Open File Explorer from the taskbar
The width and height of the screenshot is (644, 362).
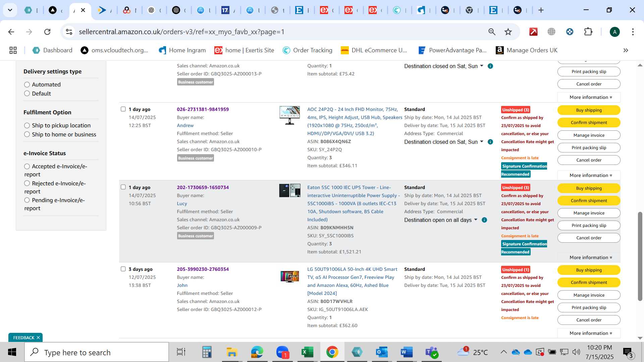coord(232,352)
